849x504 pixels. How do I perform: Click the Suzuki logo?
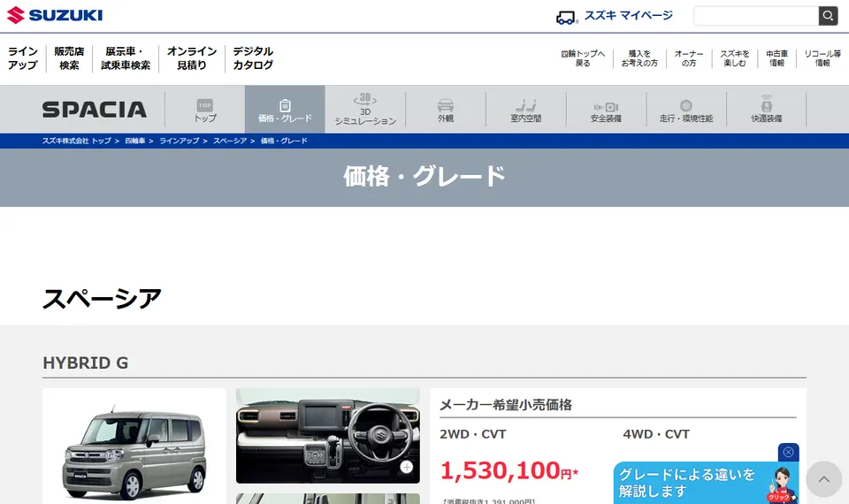tap(55, 15)
